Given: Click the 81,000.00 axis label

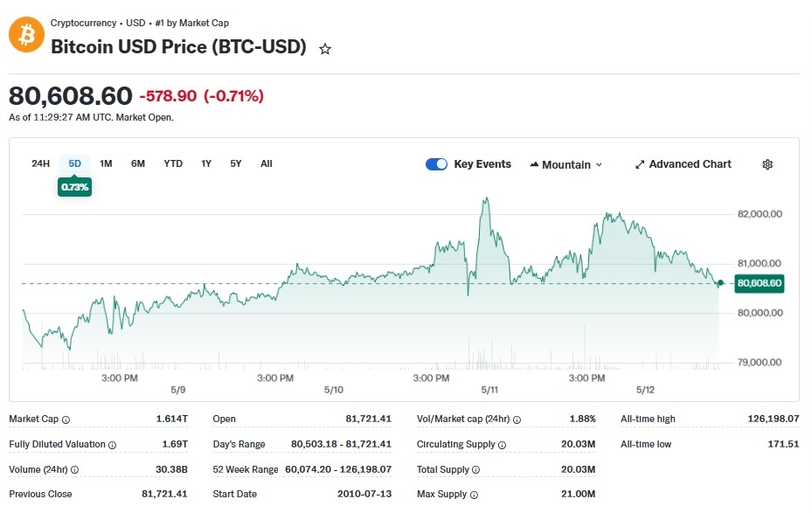Looking at the screenshot, I should [760, 263].
